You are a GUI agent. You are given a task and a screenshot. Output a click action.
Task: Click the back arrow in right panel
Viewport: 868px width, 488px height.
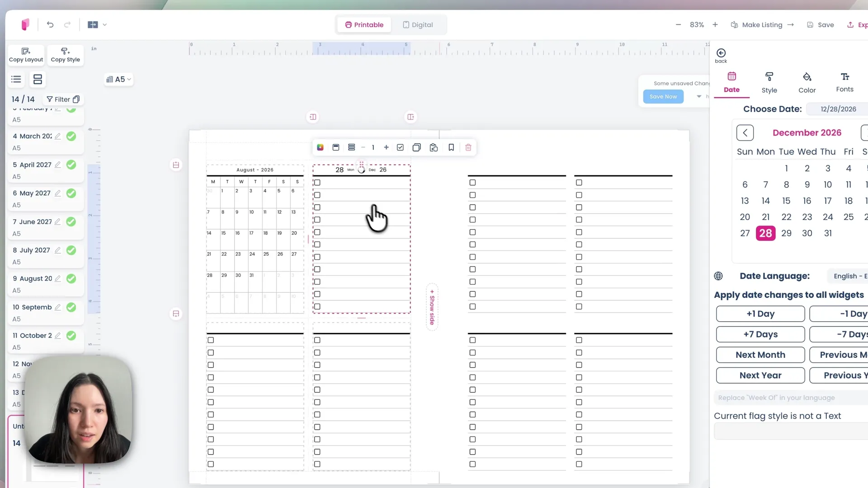point(721,56)
